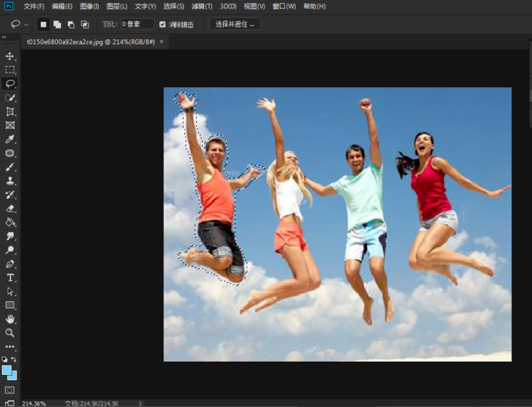Select the Move tool

click(x=10, y=56)
